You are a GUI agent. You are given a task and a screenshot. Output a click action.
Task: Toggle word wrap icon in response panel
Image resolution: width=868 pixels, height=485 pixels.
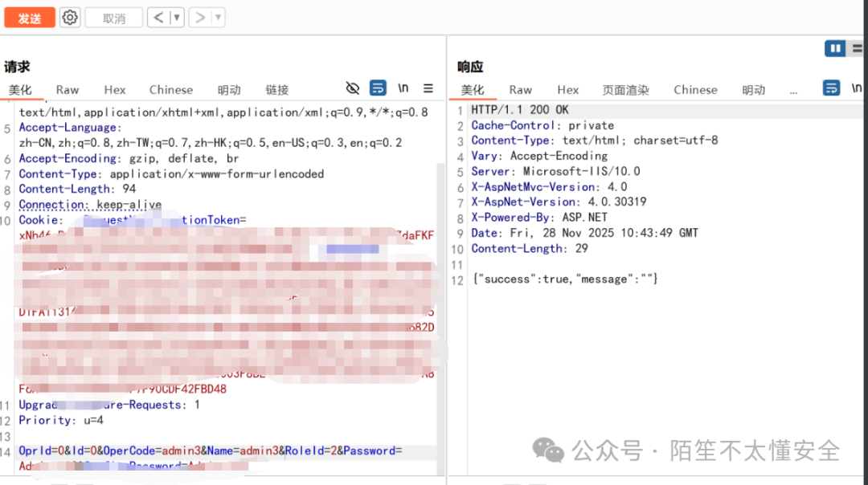click(x=832, y=88)
